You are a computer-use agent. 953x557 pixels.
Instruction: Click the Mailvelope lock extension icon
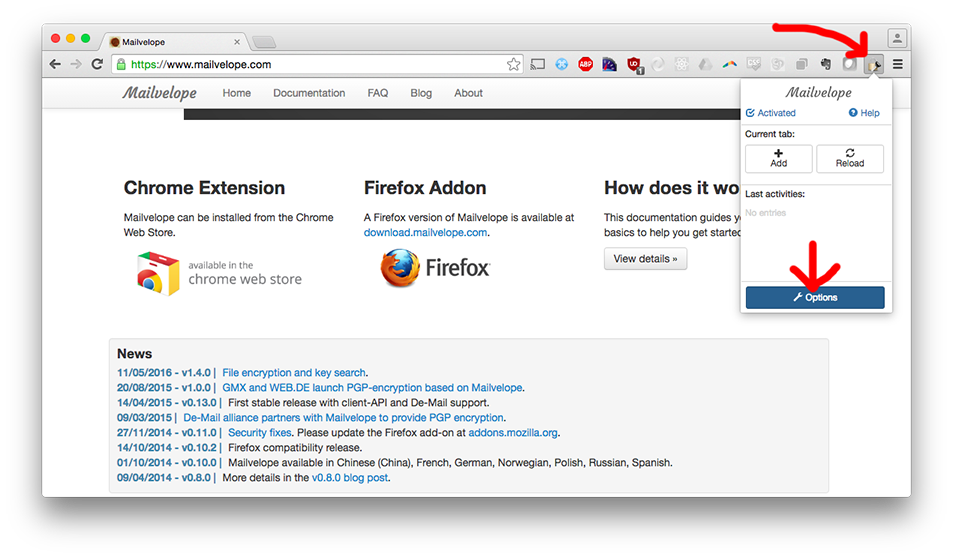(x=874, y=64)
